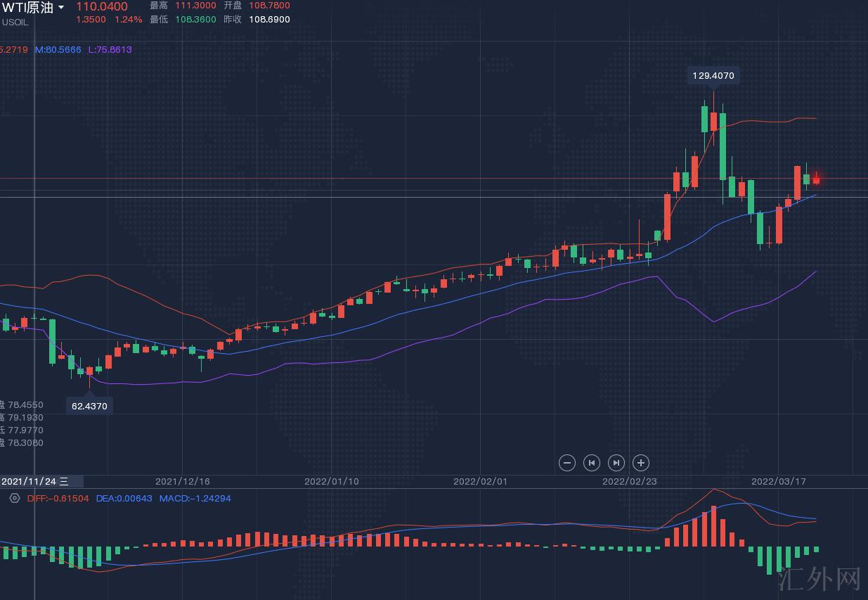
Task: Zoom in with the plus button
Action: click(x=640, y=463)
